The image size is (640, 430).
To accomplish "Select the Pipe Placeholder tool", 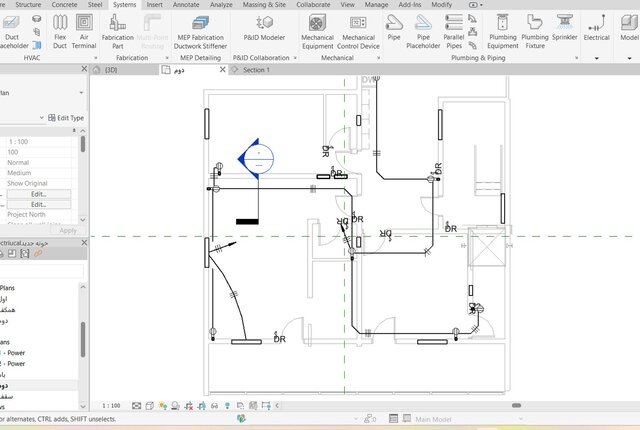I will [423, 32].
